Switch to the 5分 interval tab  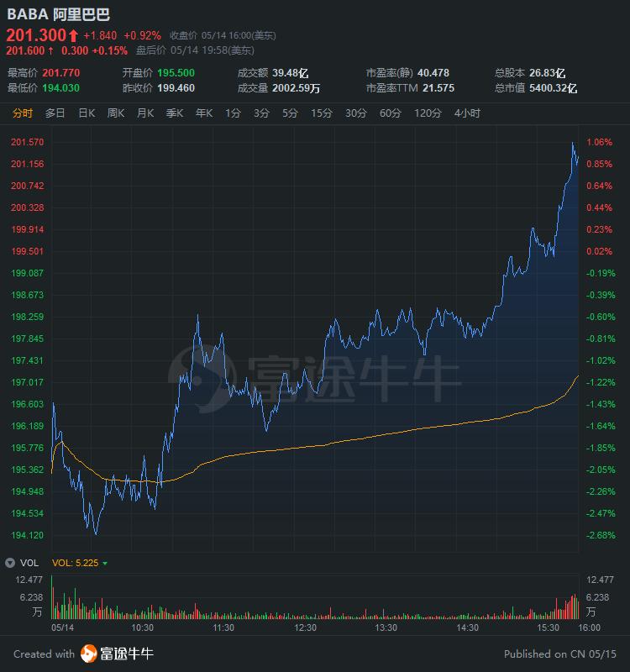290,113
